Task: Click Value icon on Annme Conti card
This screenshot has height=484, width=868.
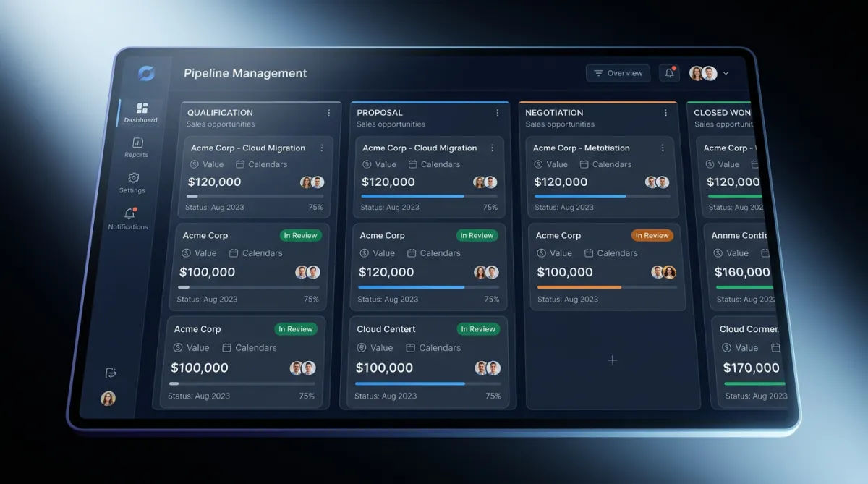Action: [718, 253]
